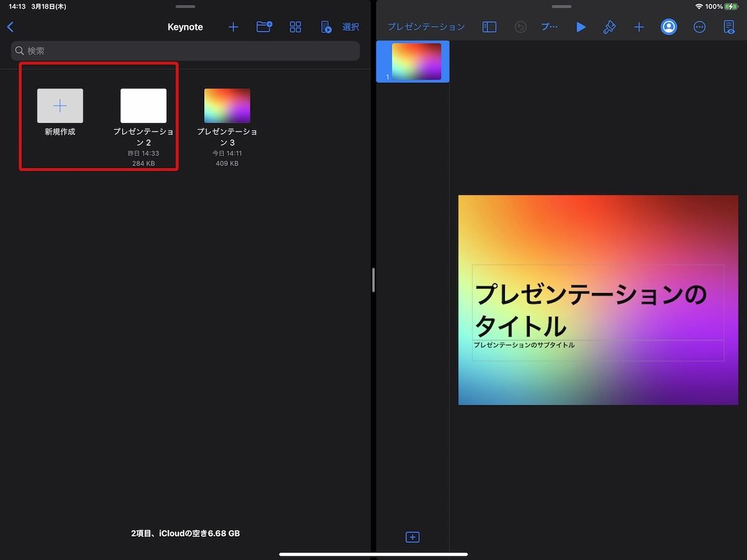Tap the plus icon in Keynote browser toolbar

[233, 27]
